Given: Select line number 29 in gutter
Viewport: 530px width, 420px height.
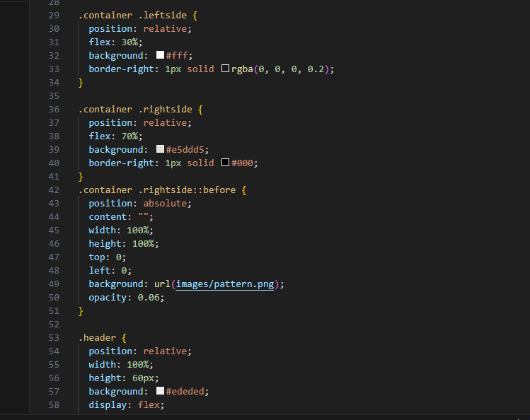Looking at the screenshot, I should coord(54,15).
